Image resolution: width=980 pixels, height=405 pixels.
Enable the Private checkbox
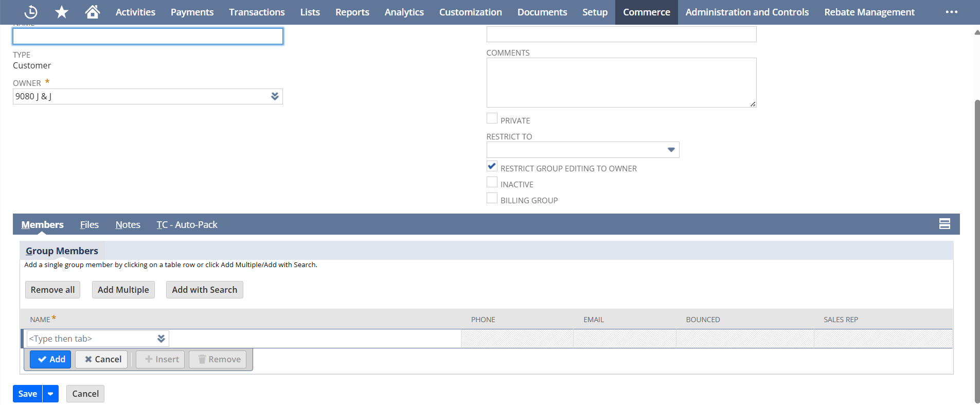[492, 119]
